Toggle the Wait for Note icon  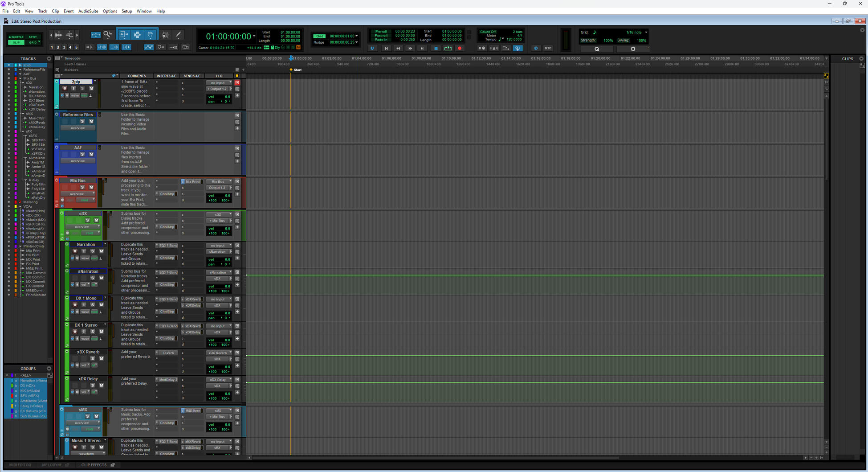click(482, 48)
